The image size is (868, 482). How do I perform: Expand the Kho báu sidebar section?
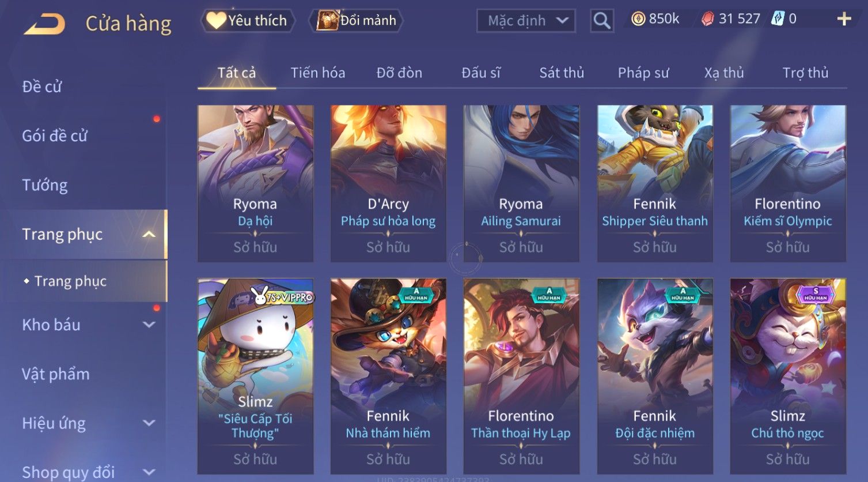click(x=149, y=325)
